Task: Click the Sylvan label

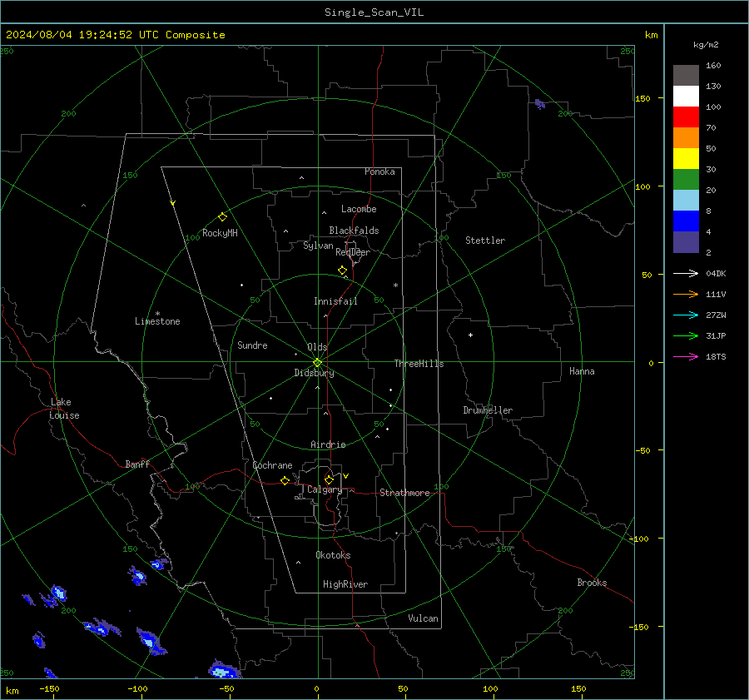Action: tap(318, 246)
